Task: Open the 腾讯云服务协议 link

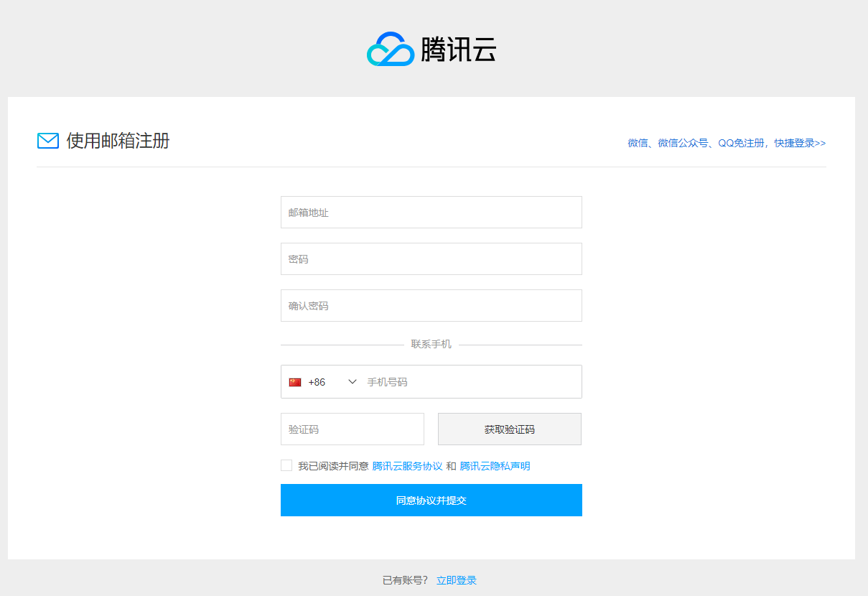Action: point(407,466)
